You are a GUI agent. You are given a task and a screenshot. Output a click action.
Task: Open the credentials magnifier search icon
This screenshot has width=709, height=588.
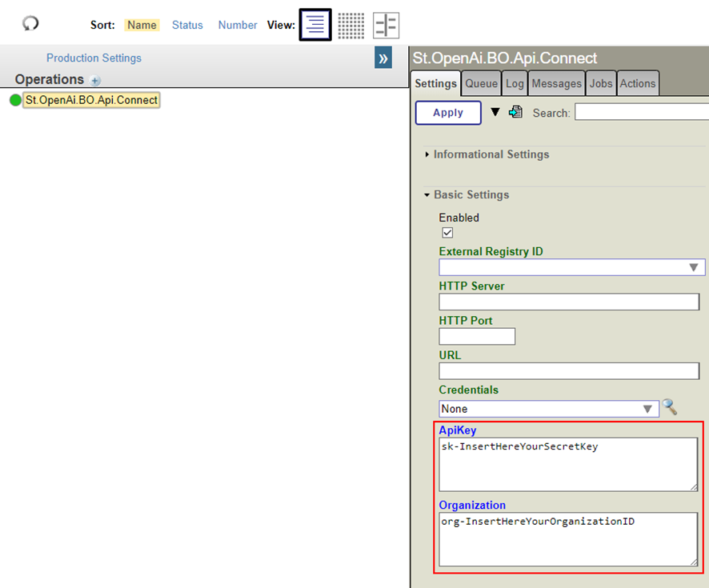(670, 408)
